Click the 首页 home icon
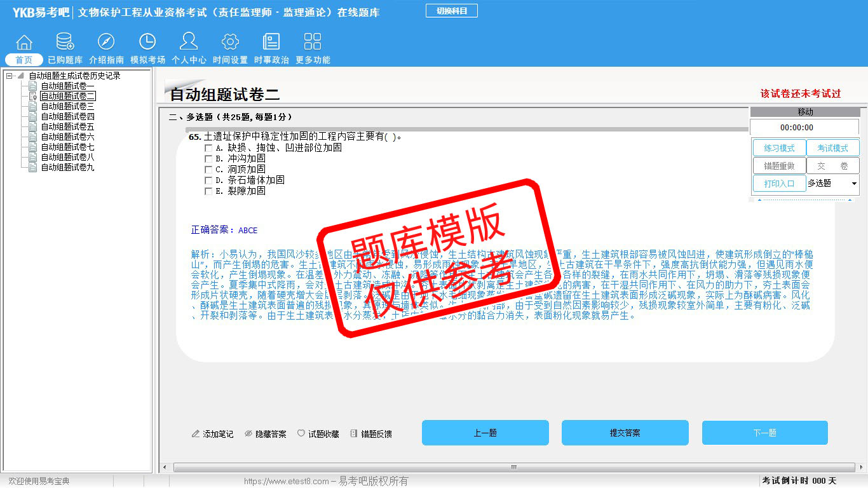868x488 pixels. [x=24, y=43]
